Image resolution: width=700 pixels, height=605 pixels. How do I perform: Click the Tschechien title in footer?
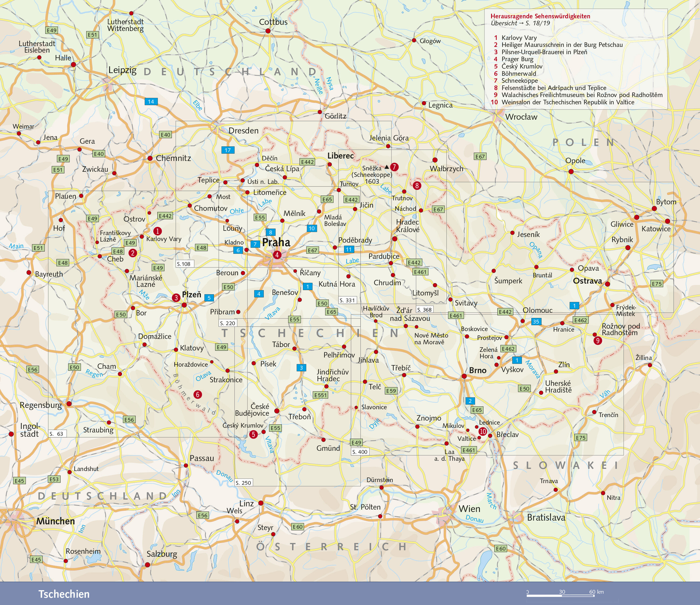pyautogui.click(x=64, y=594)
